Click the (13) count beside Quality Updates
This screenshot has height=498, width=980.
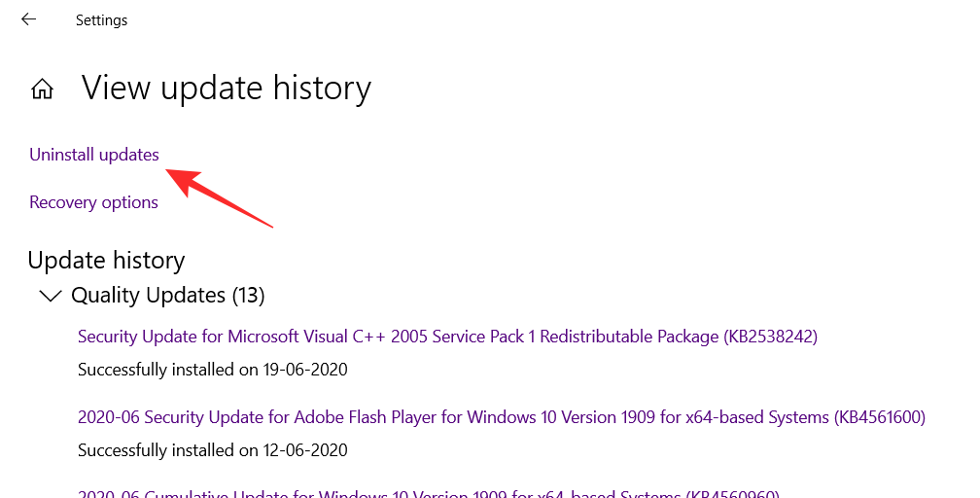247,295
